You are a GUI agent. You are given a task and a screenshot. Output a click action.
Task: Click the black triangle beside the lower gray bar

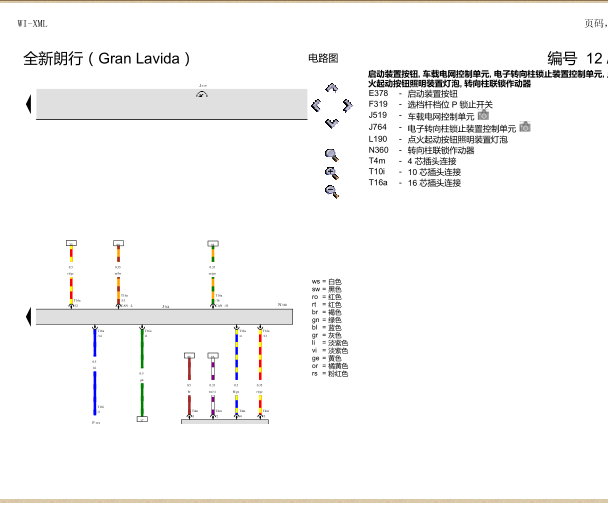28,317
